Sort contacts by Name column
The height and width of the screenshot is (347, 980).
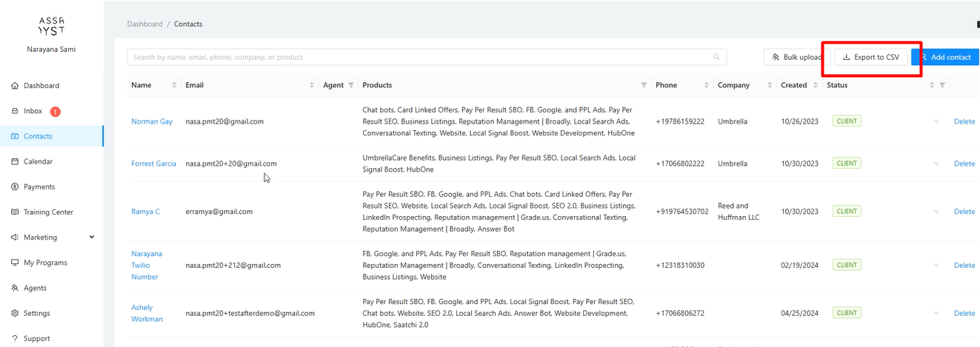coord(174,85)
